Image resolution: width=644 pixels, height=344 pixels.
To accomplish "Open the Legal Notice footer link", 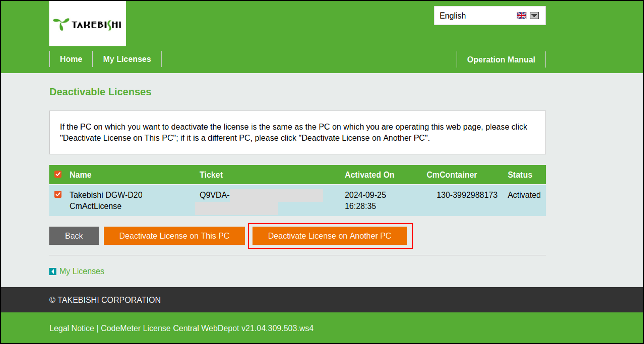I will (x=71, y=328).
